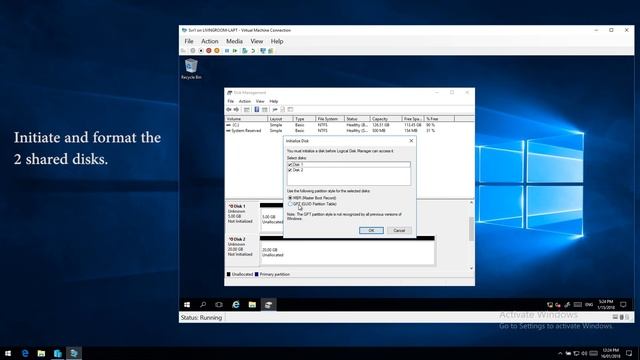Cancel the Initialize Disk dialog
This screenshot has height=360, width=640.
[399, 231]
